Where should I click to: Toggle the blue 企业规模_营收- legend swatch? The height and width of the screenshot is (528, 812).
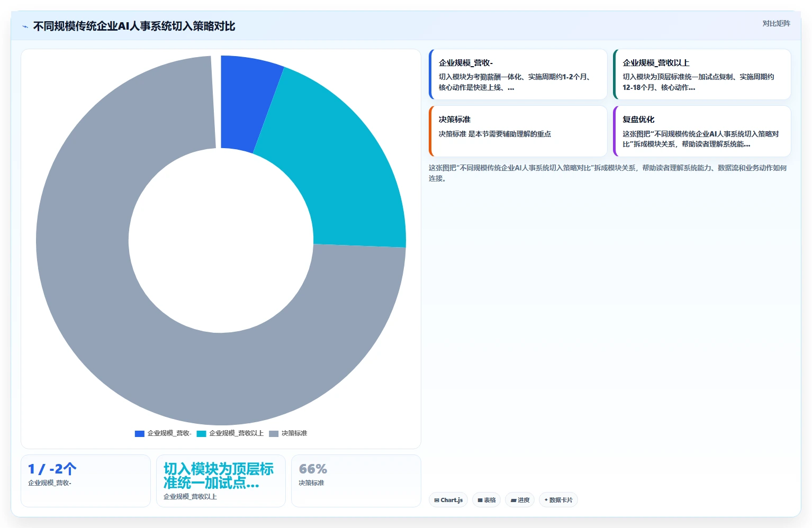tap(140, 433)
